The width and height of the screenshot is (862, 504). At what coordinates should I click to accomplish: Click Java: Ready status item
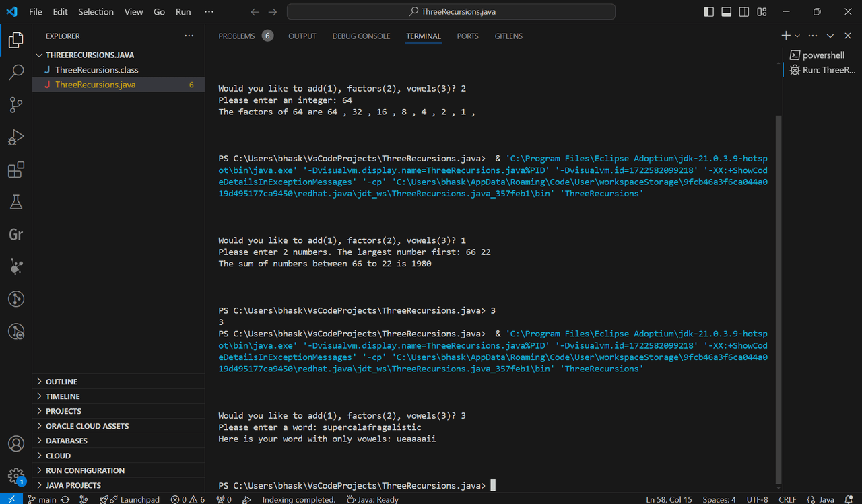(x=372, y=499)
